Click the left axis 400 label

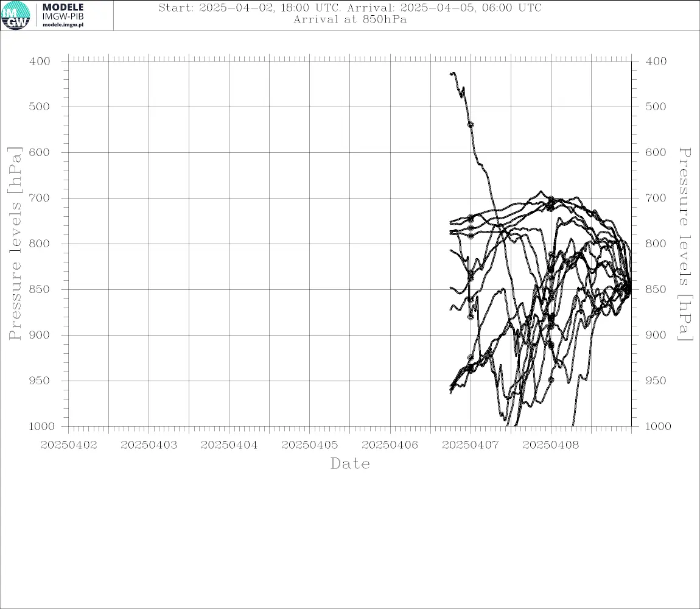(40, 62)
